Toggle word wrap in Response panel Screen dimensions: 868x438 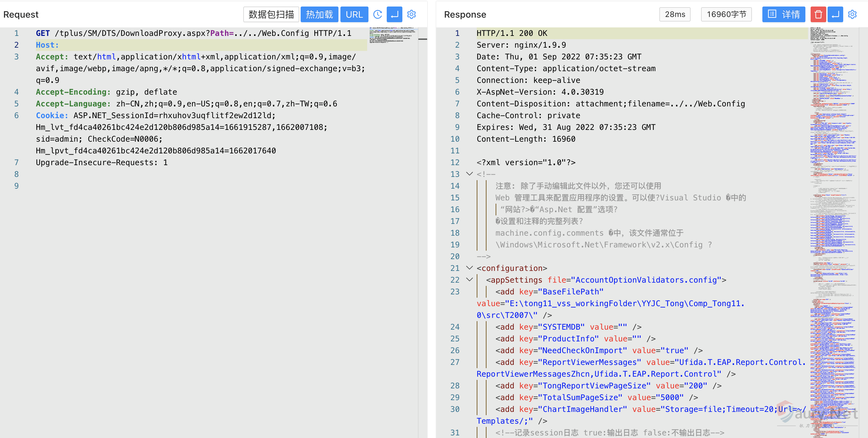(835, 14)
